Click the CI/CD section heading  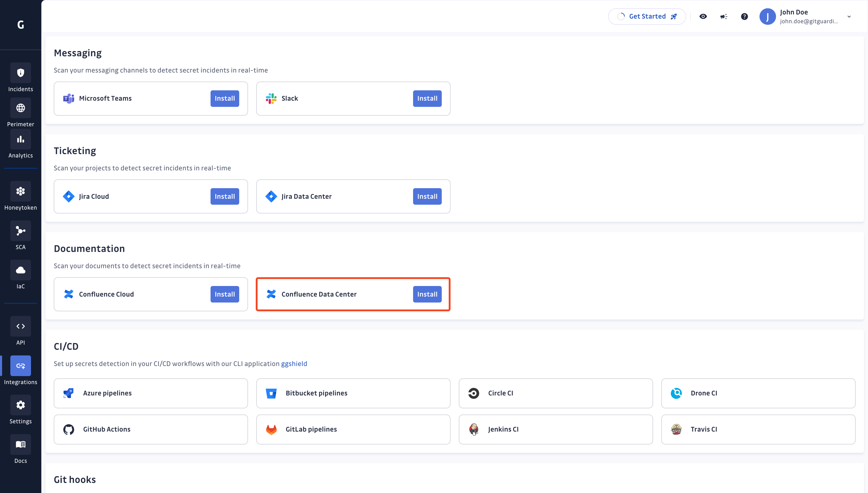click(66, 346)
